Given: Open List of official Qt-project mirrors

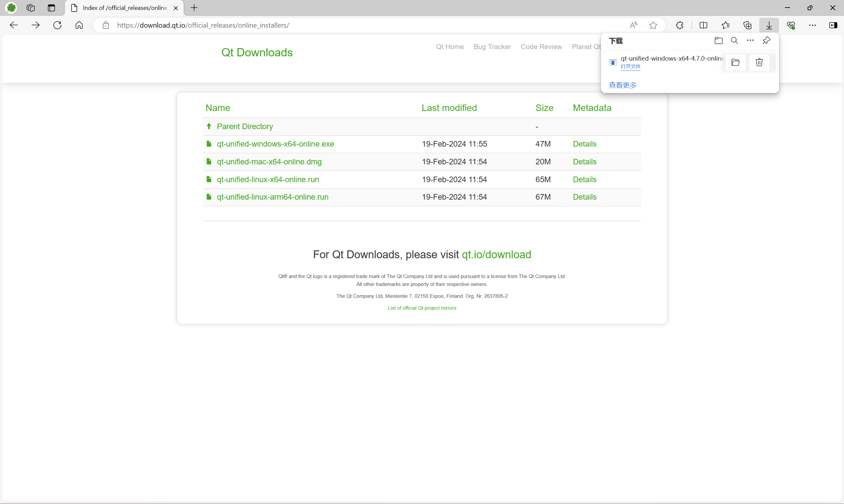Looking at the screenshot, I should point(422,308).
